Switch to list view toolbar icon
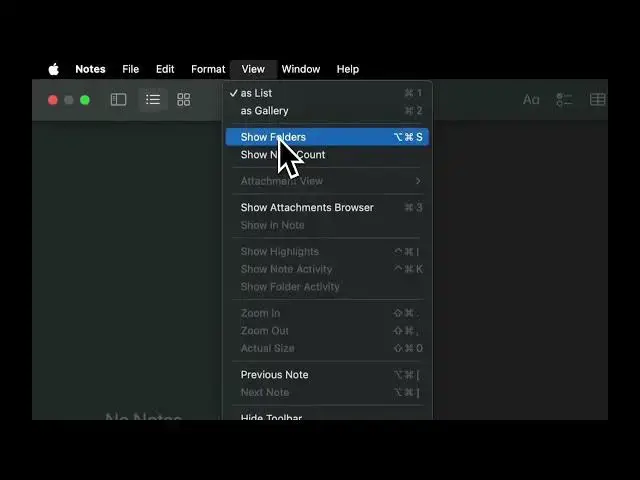The image size is (640, 480). click(153, 100)
